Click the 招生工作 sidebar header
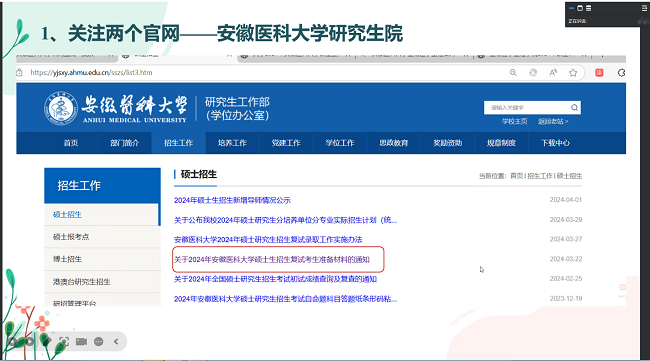Screen dimensions: 650x361 [102, 185]
